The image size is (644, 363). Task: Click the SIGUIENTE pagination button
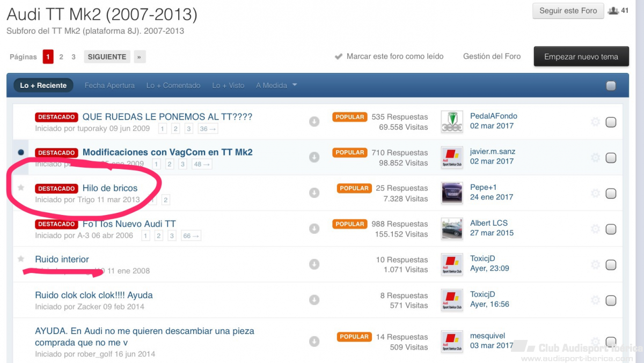pyautogui.click(x=107, y=57)
